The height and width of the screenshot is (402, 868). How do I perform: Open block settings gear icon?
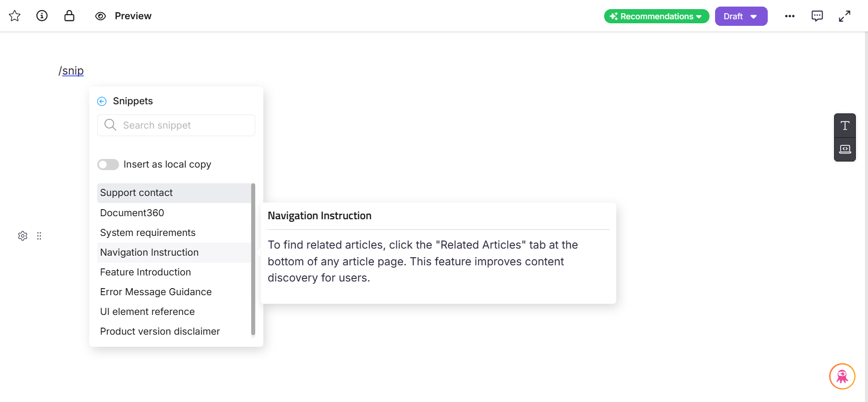(23, 236)
